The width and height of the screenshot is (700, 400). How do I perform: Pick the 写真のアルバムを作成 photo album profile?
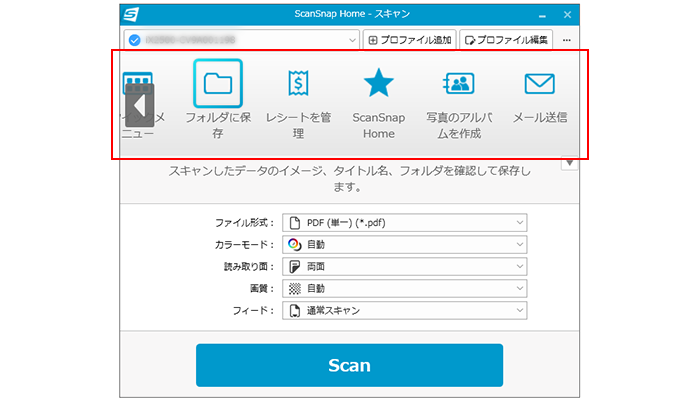(x=458, y=83)
